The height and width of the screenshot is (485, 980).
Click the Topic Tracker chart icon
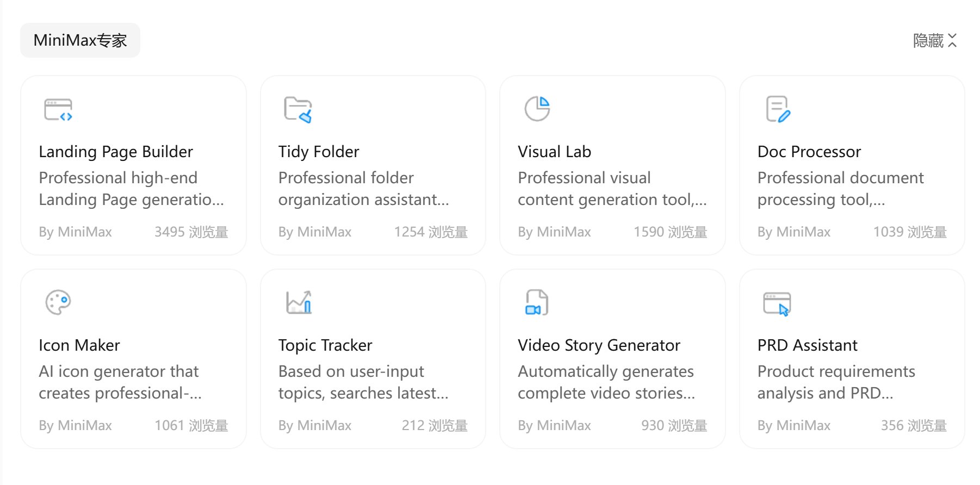[299, 302]
